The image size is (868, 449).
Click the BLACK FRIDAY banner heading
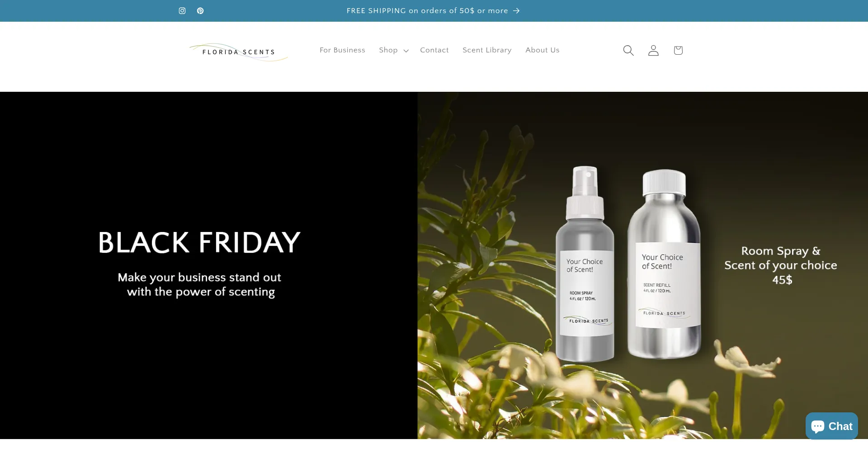tap(199, 242)
